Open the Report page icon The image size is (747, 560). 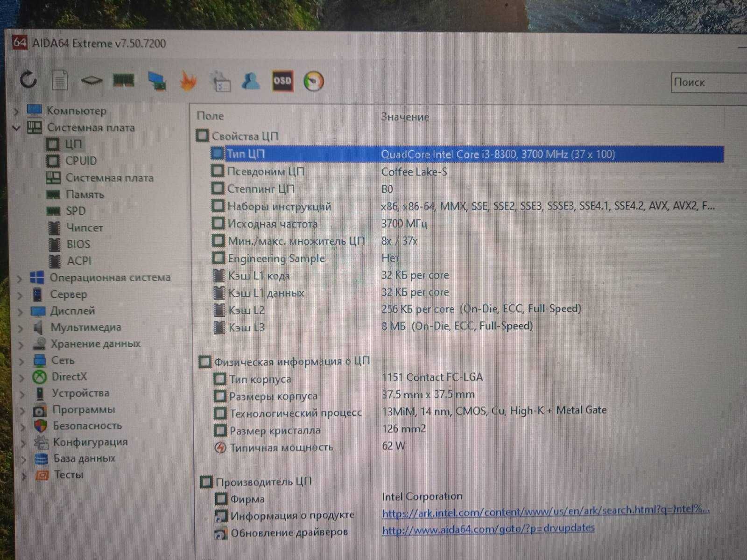(59, 80)
